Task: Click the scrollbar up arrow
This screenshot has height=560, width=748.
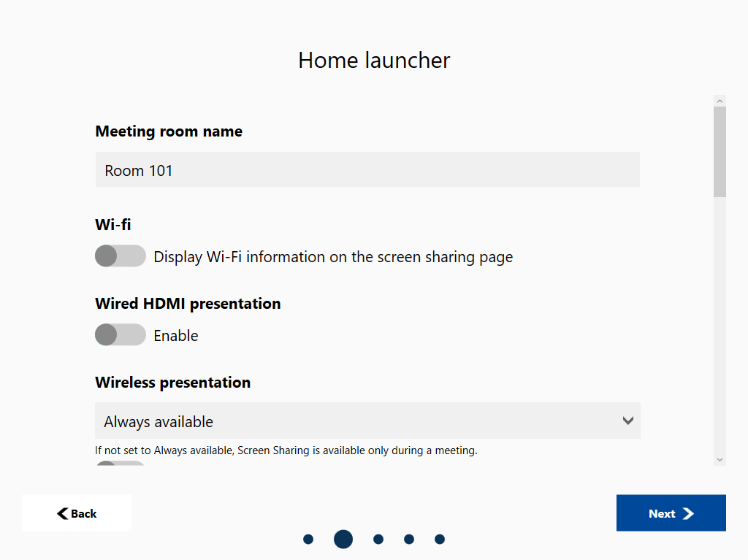Action: coord(720,101)
